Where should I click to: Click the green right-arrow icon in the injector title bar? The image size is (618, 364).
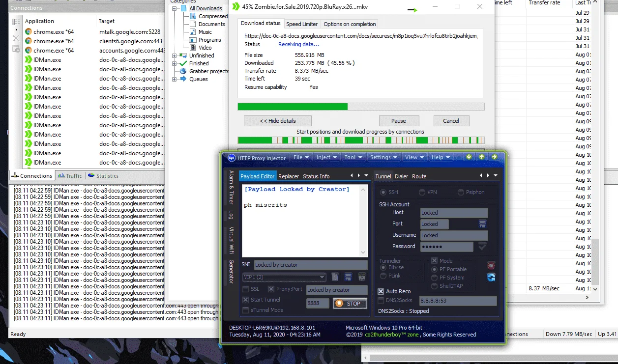[x=494, y=157]
